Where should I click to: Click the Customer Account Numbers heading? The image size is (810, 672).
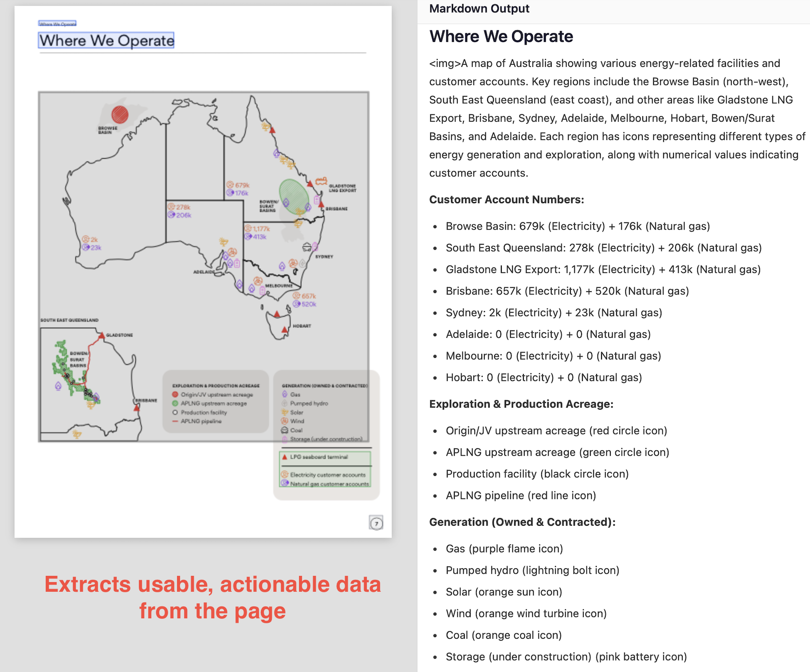tap(506, 200)
